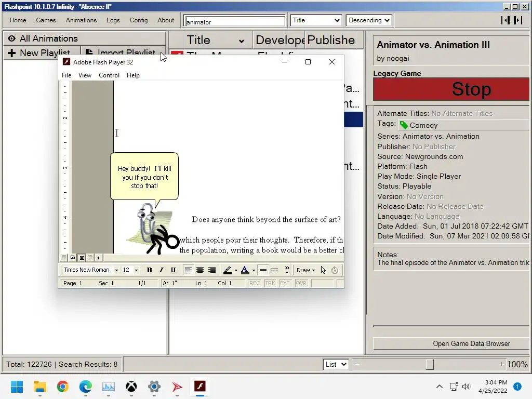Open the Flash Player Control menu
The image size is (532, 399).
(x=109, y=75)
